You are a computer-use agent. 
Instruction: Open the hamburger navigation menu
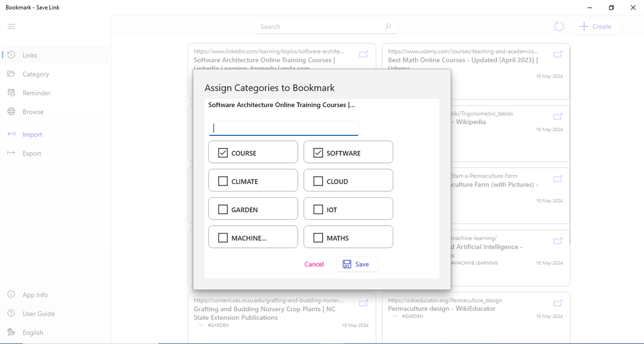(x=12, y=26)
